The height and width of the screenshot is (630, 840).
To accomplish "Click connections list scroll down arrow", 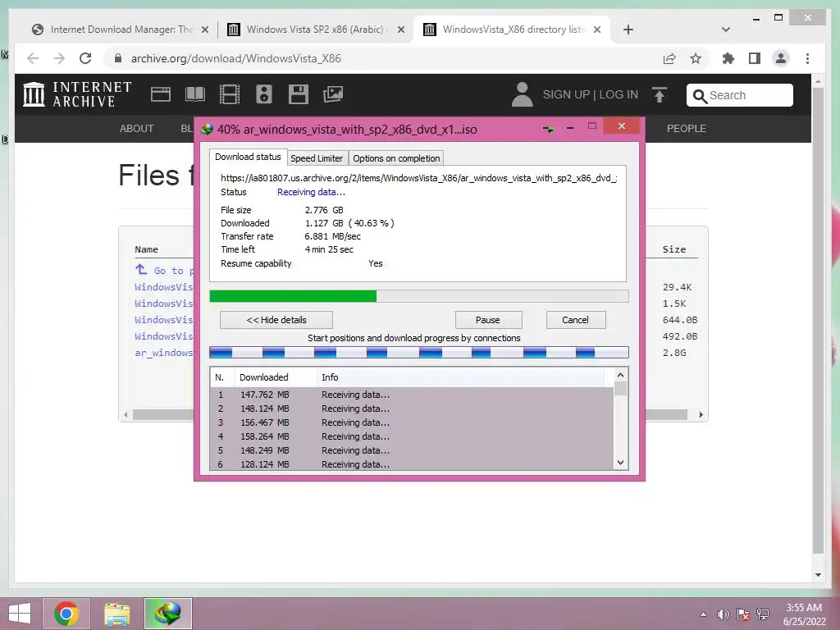I will [620, 463].
